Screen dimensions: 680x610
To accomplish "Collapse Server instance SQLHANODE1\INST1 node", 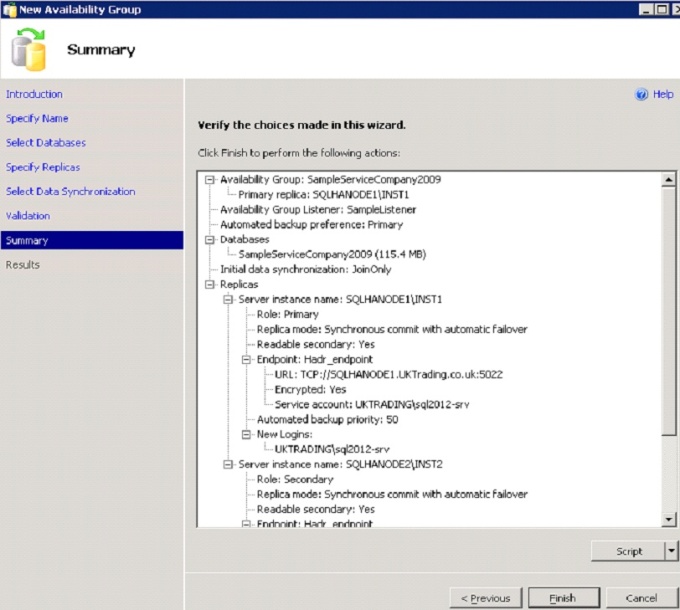I will tap(228, 299).
